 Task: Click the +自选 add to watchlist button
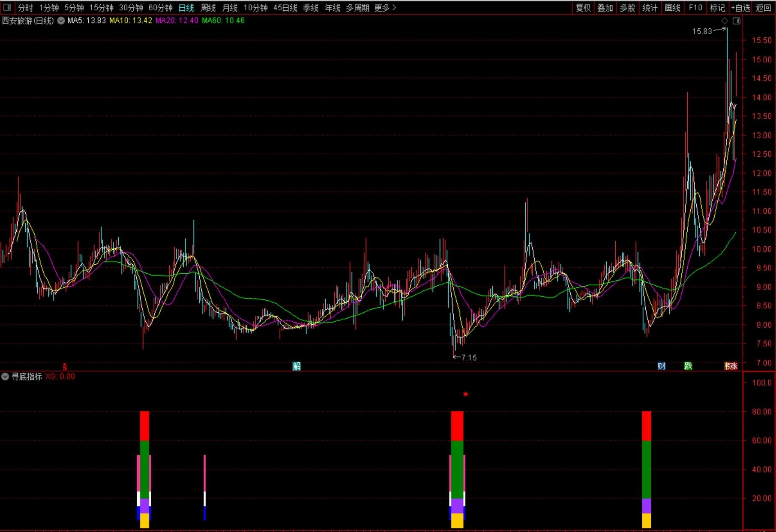741,8
